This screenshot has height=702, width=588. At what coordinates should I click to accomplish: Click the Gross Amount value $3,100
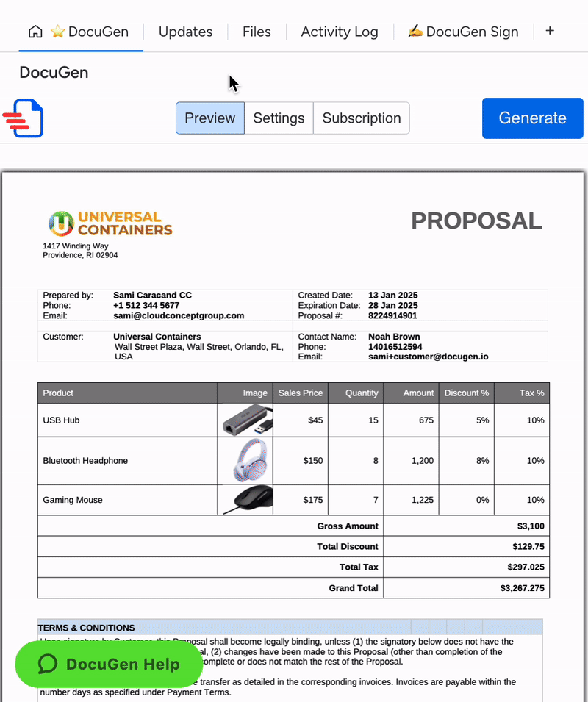pos(531,526)
